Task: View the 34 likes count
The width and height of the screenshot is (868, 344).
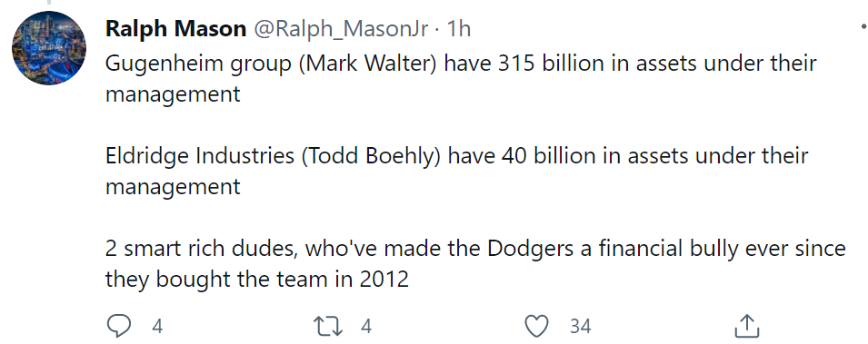Action: click(x=580, y=327)
